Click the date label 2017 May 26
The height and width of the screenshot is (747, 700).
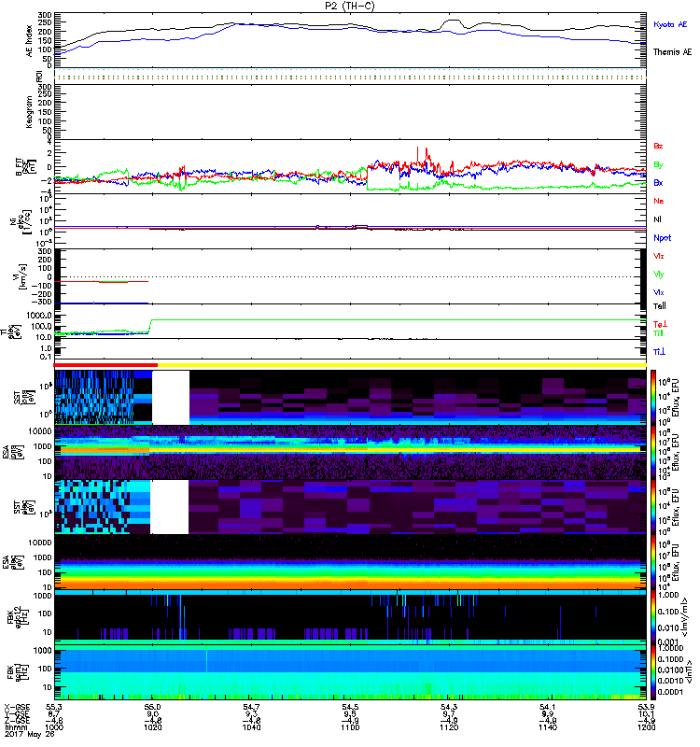30,734
